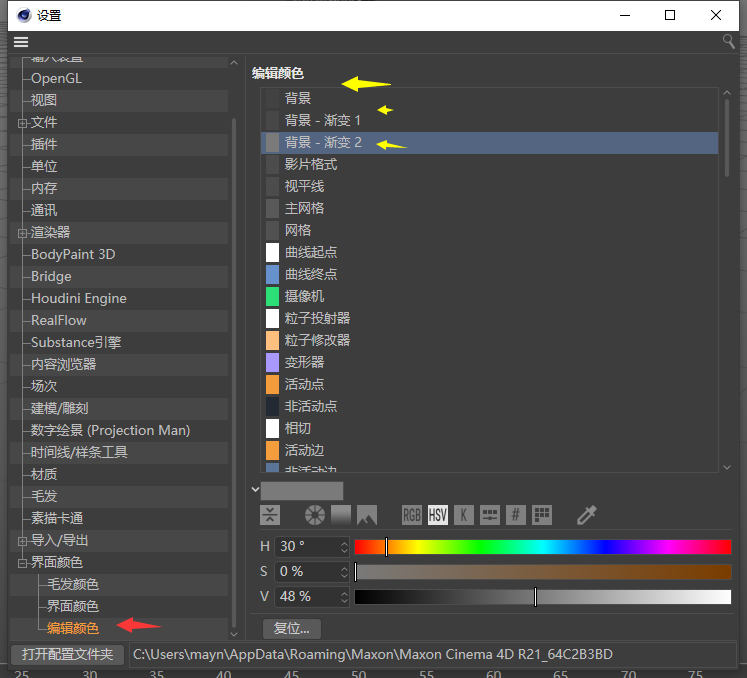747x678 pixels.
Task: Show the color swatches grid icon
Action: (542, 515)
